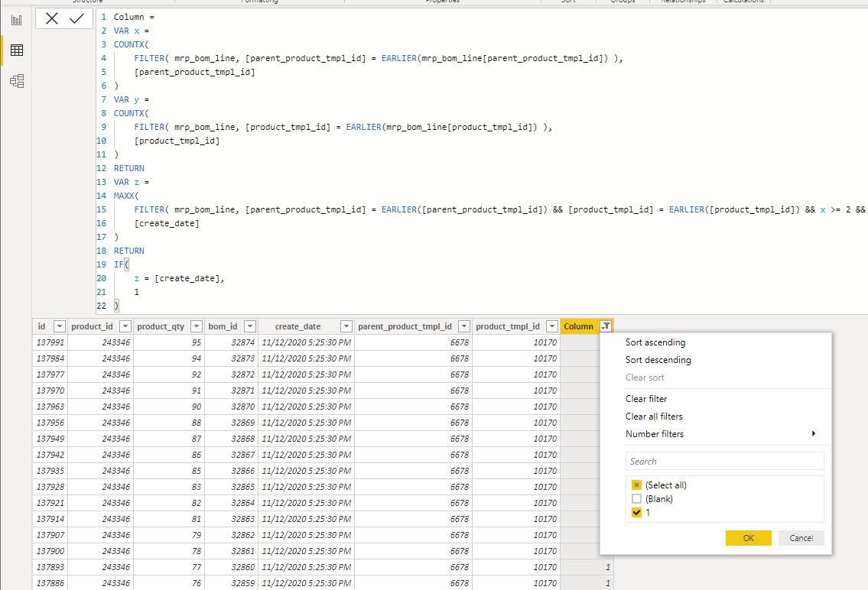Viewport: 868px width, 590px height.
Task: Click the filter Search input field
Action: pos(725,461)
